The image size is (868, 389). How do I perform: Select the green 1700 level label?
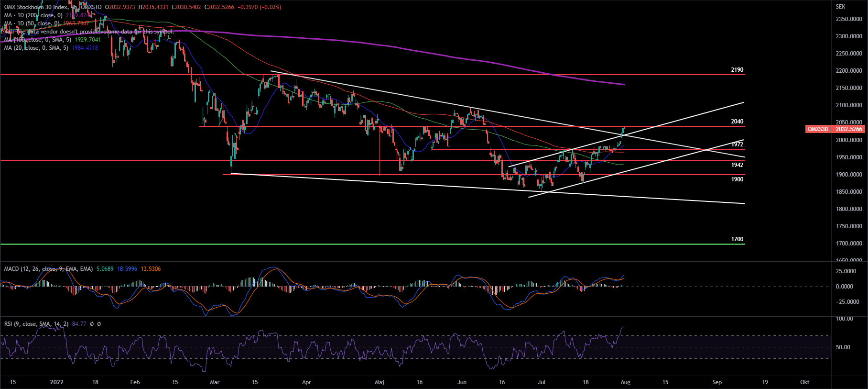pos(737,239)
